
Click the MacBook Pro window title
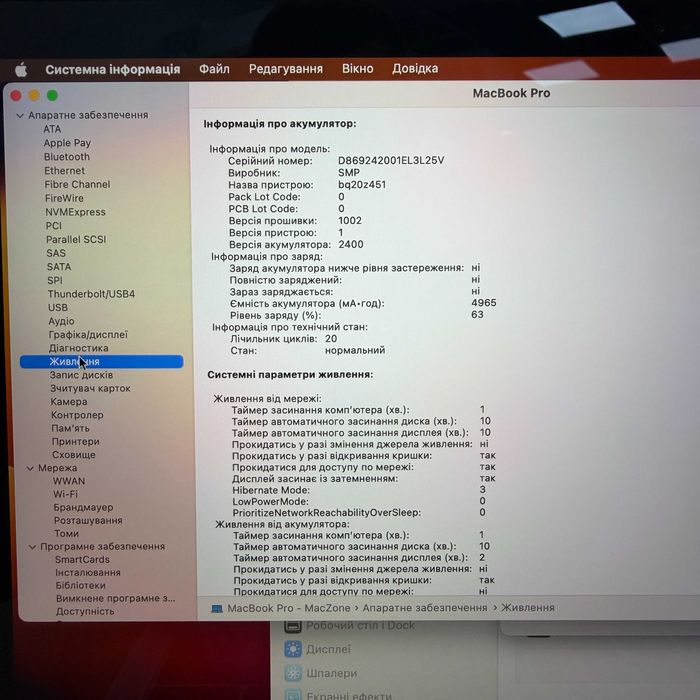click(512, 93)
